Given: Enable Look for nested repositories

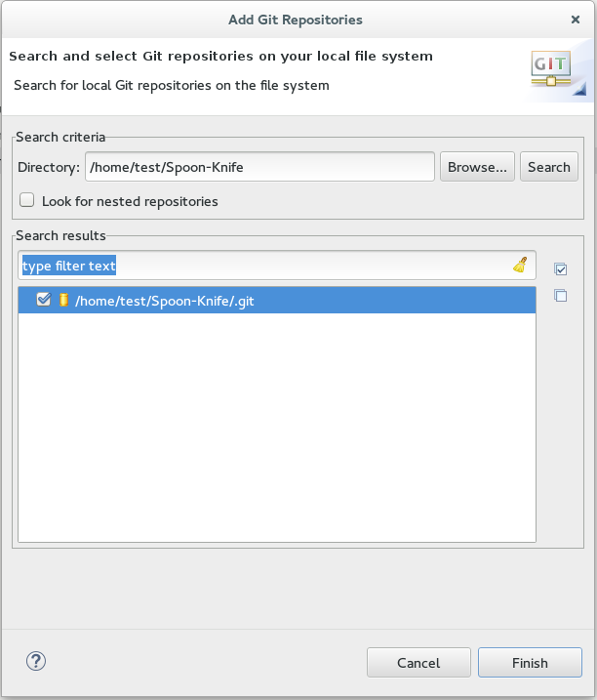Looking at the screenshot, I should [x=26, y=200].
